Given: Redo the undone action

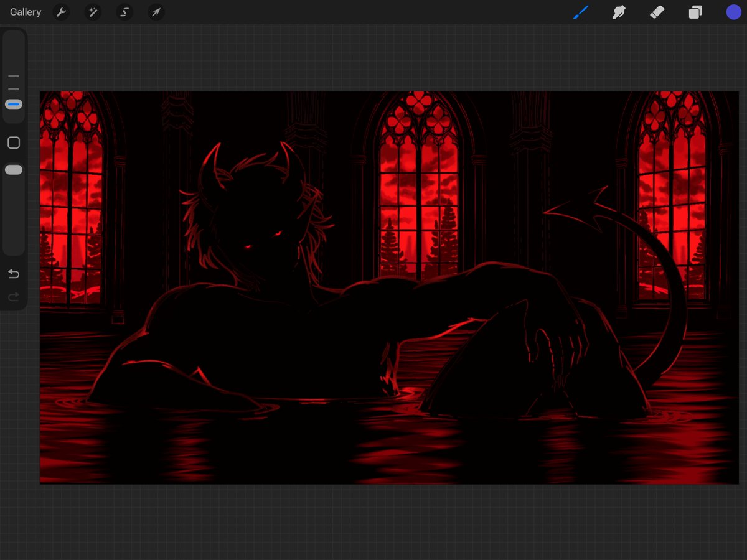Looking at the screenshot, I should pos(14,297).
